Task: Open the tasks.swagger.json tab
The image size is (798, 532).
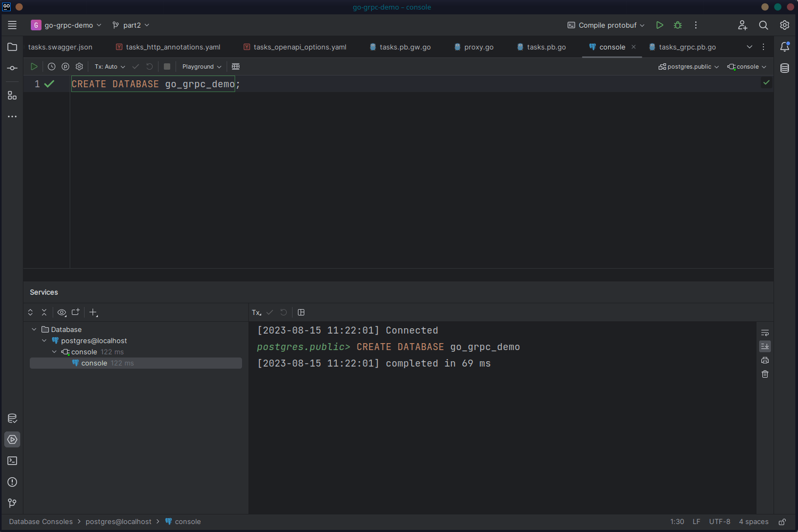Action: coord(60,47)
